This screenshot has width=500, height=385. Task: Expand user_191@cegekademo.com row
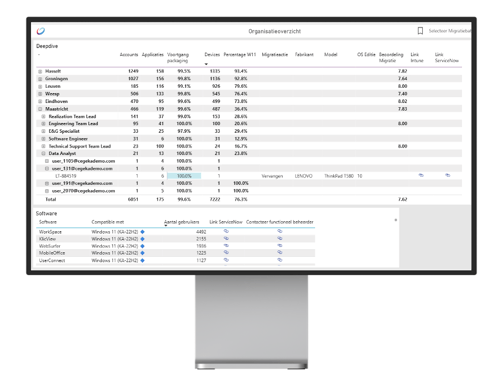point(47,183)
